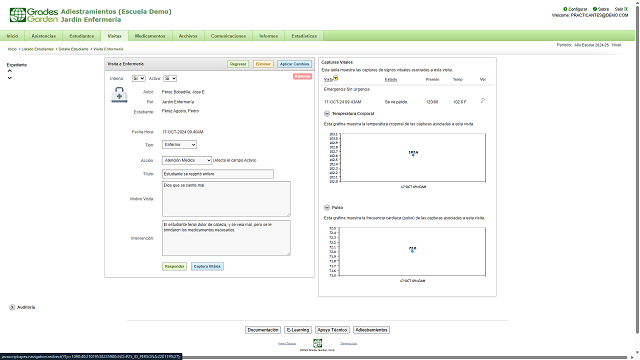
Task: Click the Inicio breadcrumb link
Action: point(12,49)
